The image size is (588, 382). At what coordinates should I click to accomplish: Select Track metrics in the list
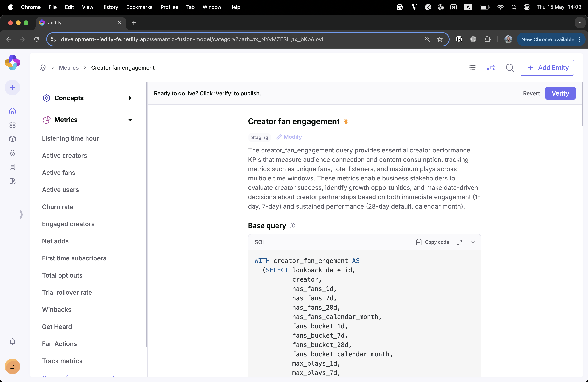62,361
